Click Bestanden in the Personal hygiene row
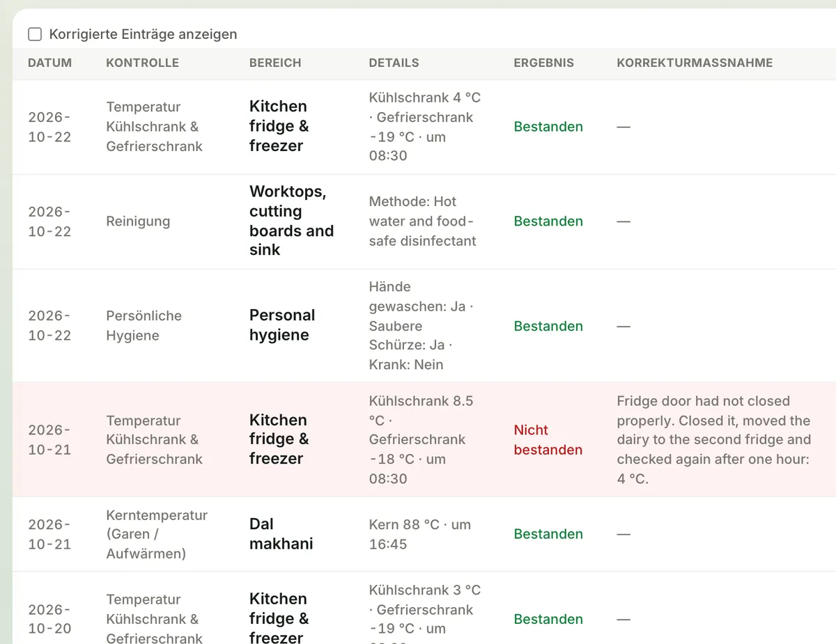Viewport: 836px width, 644px height. (548, 326)
